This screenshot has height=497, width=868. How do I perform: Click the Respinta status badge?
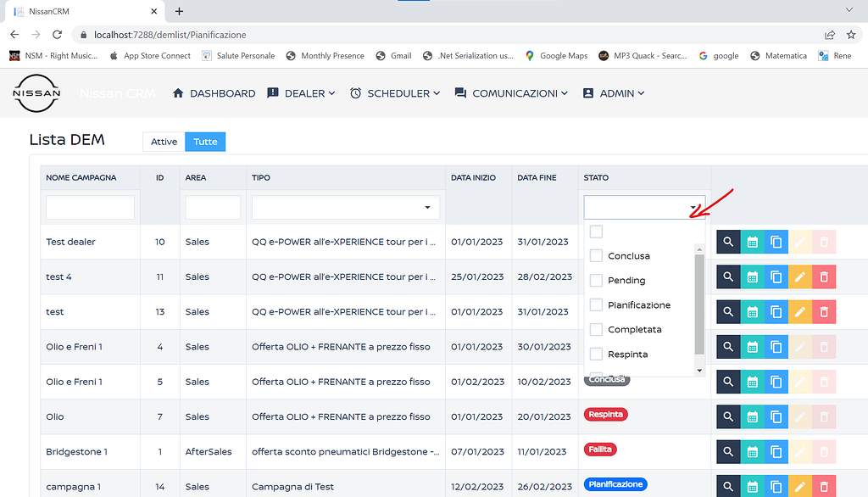point(605,415)
